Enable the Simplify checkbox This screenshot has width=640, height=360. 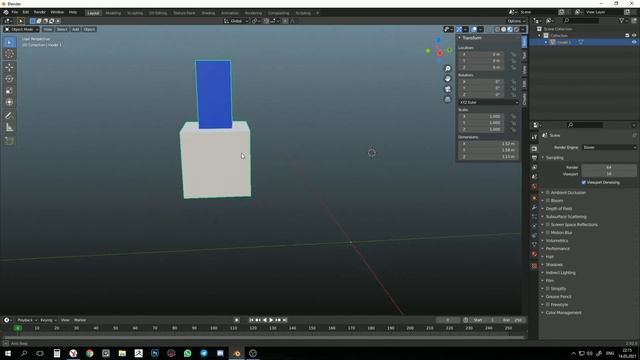[548, 289]
